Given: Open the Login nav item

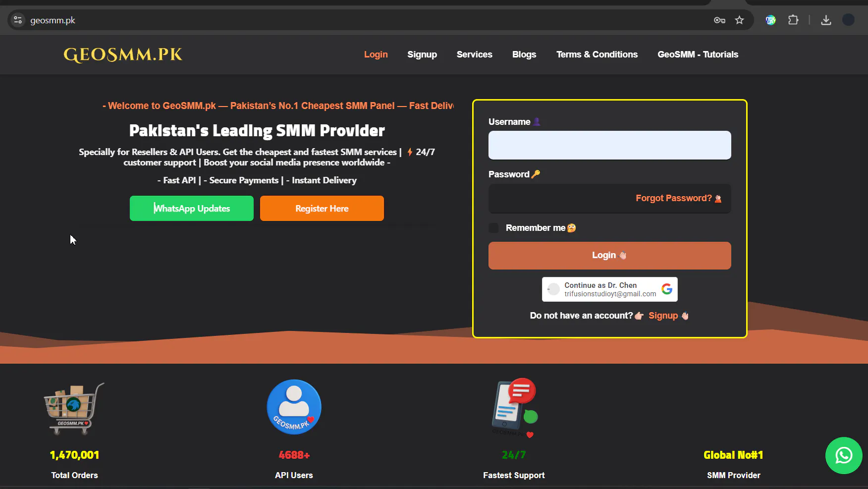Looking at the screenshot, I should (376, 54).
